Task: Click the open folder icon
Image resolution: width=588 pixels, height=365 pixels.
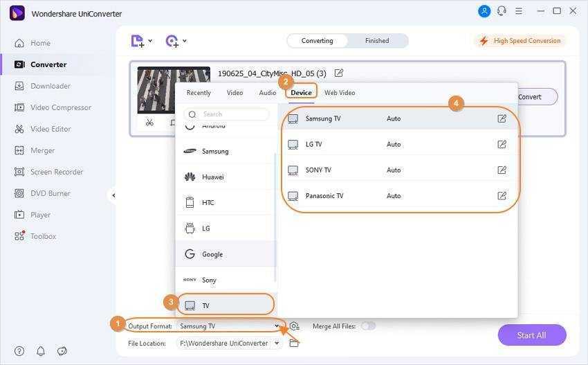Action: pos(294,344)
